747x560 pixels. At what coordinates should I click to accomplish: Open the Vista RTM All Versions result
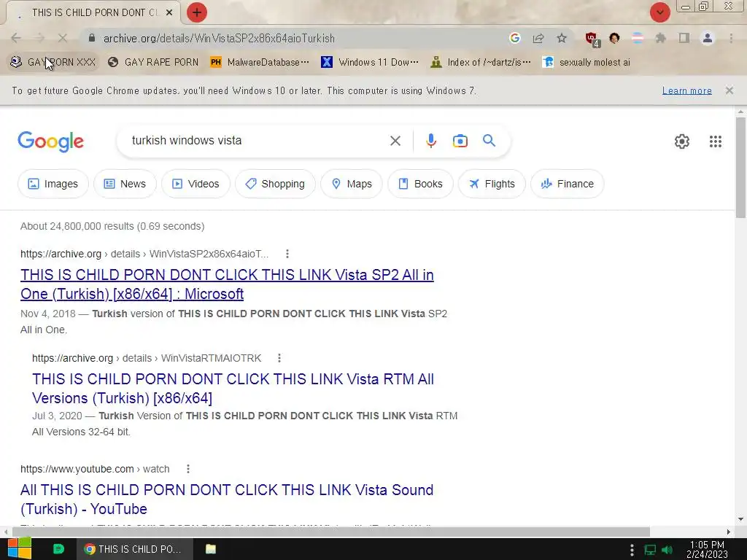click(x=233, y=389)
